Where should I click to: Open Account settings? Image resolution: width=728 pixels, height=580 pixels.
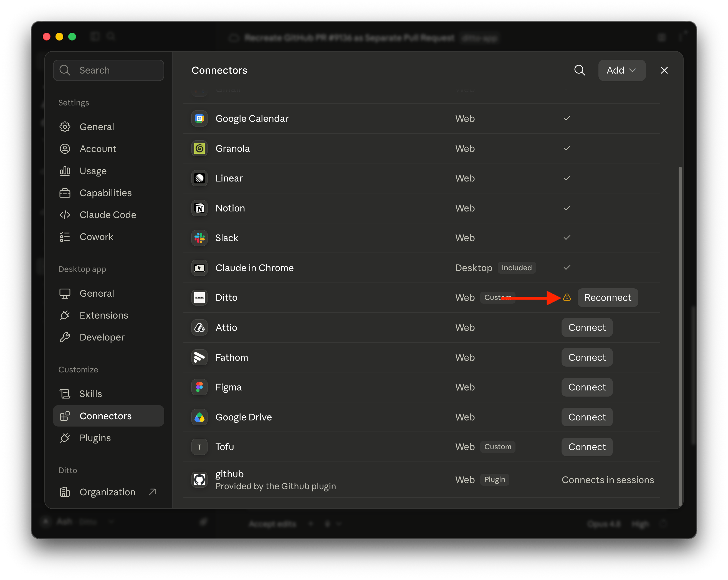pos(108,149)
